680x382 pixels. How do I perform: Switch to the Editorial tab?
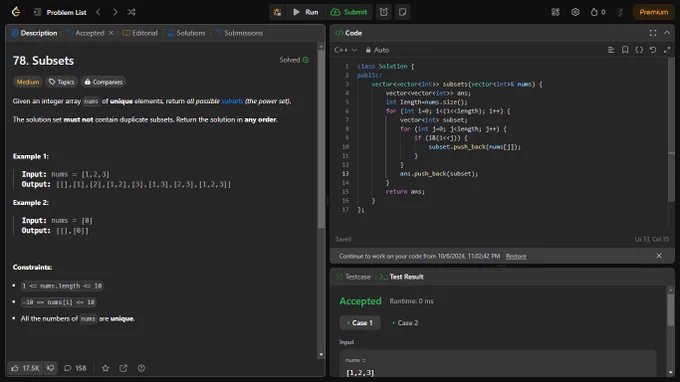[140, 33]
